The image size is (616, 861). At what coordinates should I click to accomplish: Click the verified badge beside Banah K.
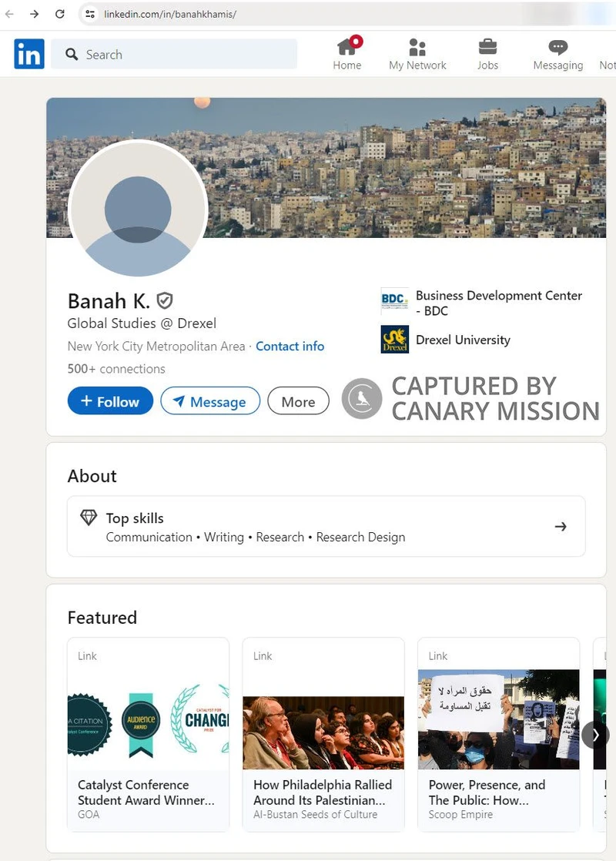click(x=165, y=300)
